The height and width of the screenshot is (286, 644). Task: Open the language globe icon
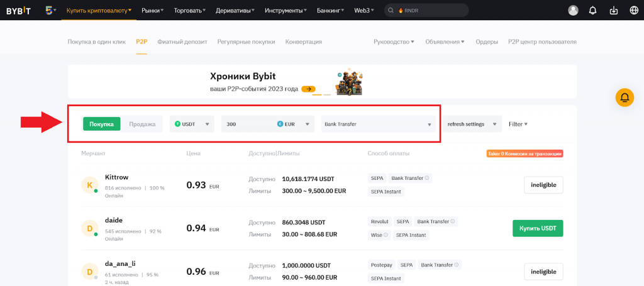[633, 11]
